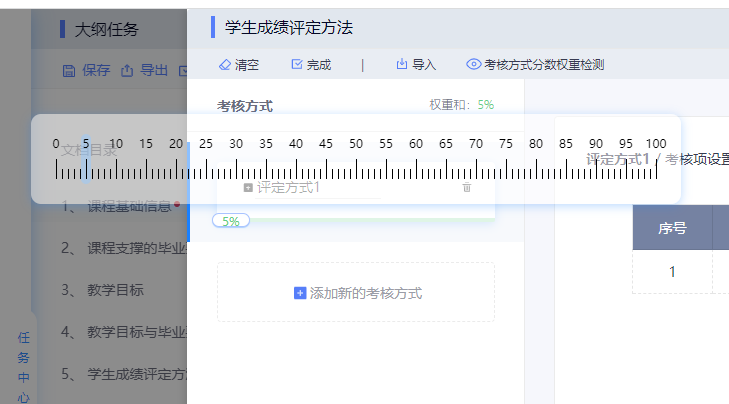Click the 导入 (import) icon

[402, 65]
